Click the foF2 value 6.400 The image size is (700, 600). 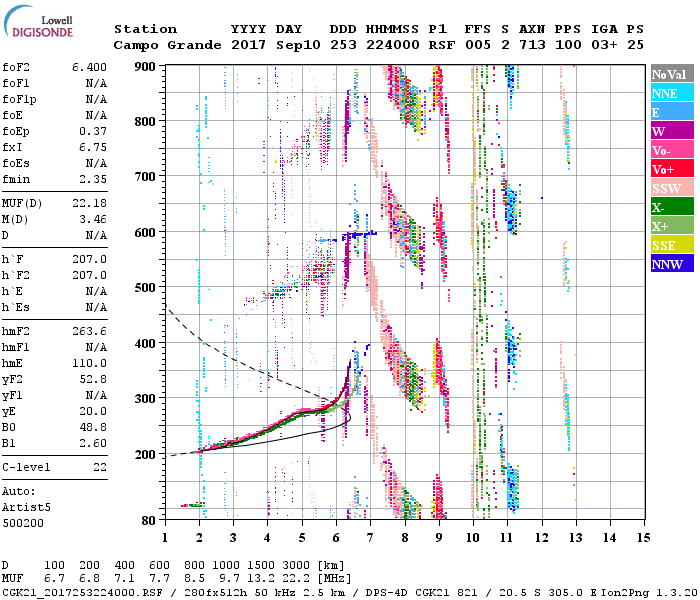pos(90,65)
